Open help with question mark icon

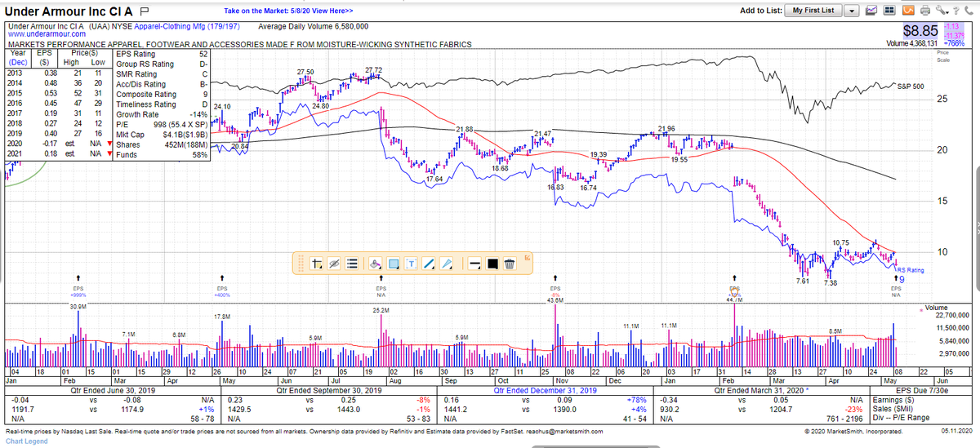pyautogui.click(x=955, y=11)
